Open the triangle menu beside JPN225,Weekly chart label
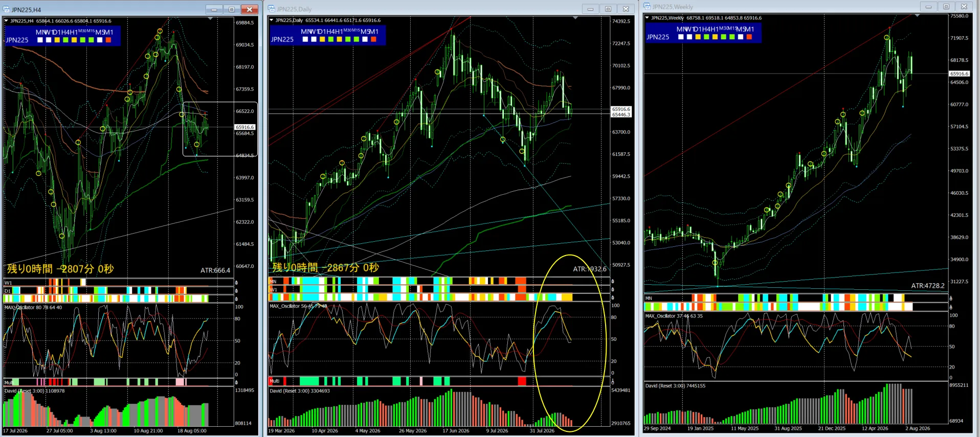The image size is (980, 437). pyautogui.click(x=647, y=18)
